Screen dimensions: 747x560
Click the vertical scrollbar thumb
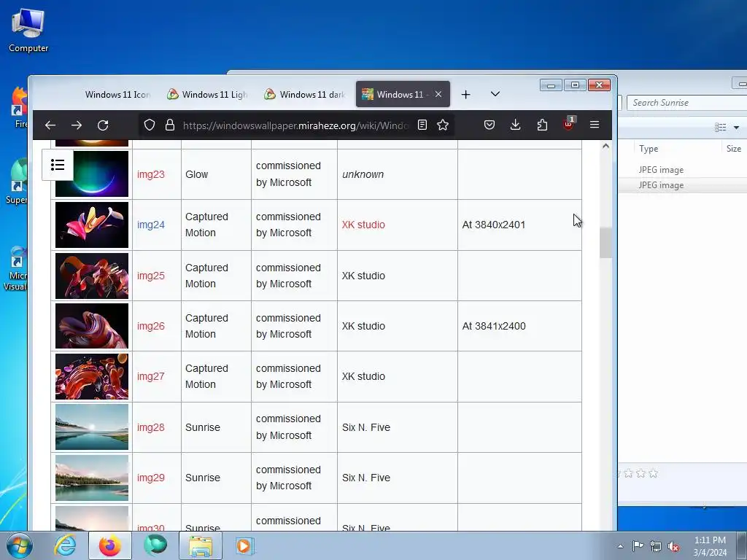point(605,243)
